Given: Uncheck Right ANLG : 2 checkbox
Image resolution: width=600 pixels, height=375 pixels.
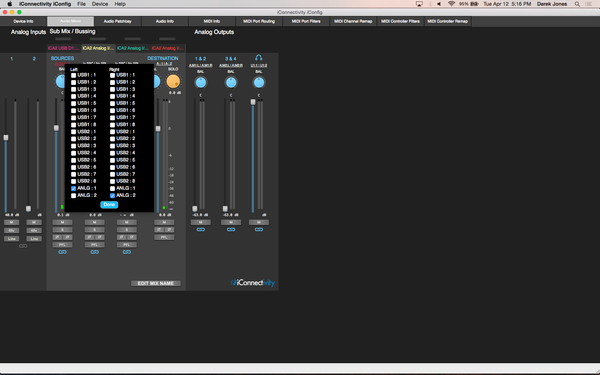Looking at the screenshot, I should coord(112,196).
